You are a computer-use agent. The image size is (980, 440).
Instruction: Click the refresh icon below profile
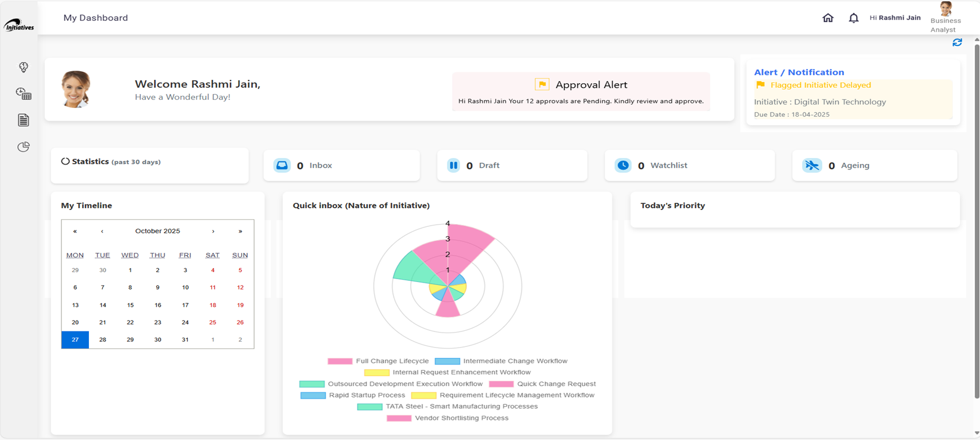[957, 43]
